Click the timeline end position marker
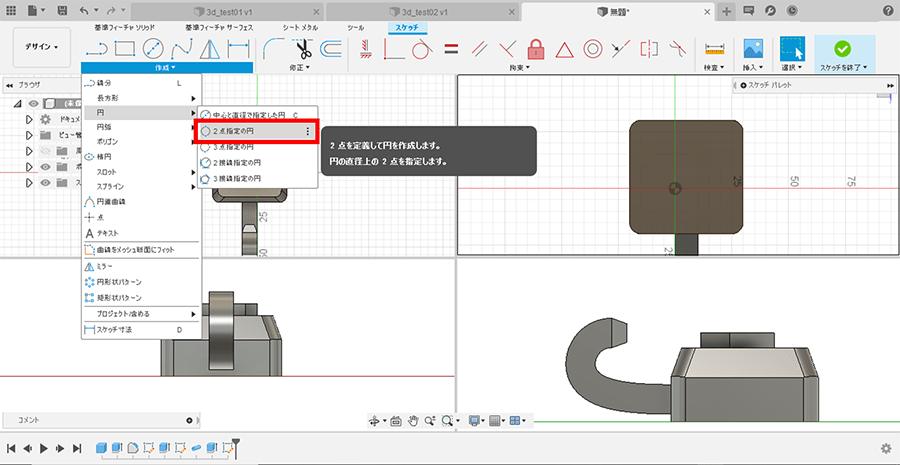The image size is (900, 465). click(236, 446)
